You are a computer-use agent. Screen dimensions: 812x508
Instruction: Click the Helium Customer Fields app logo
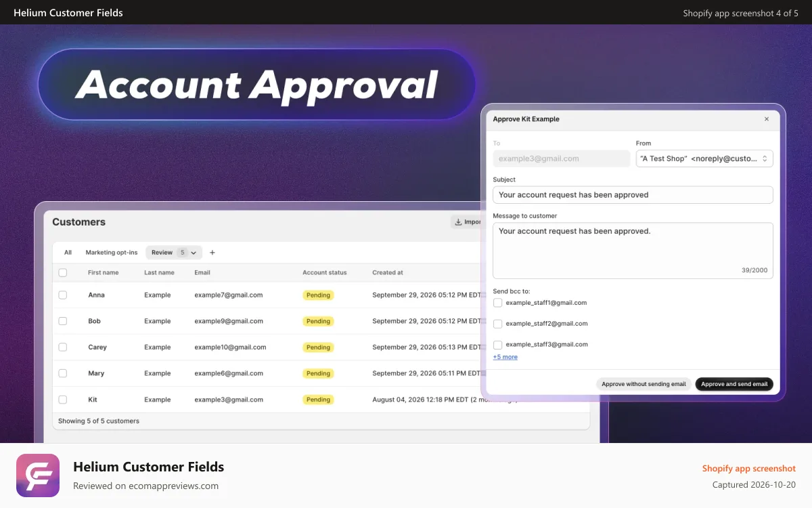pyautogui.click(x=38, y=475)
